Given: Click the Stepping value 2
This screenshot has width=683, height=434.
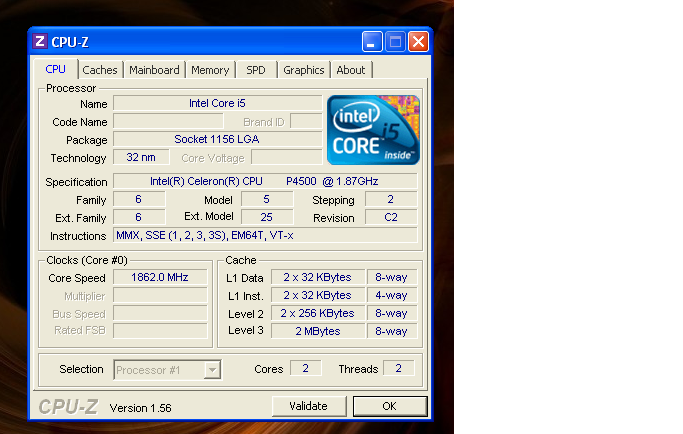Looking at the screenshot, I should (x=391, y=200).
